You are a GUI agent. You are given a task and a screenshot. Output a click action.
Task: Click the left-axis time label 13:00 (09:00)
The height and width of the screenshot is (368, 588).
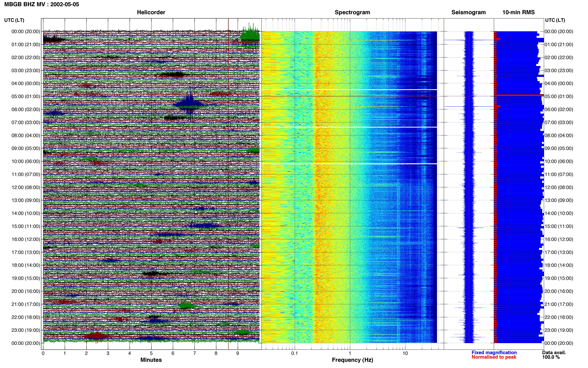click(x=26, y=200)
